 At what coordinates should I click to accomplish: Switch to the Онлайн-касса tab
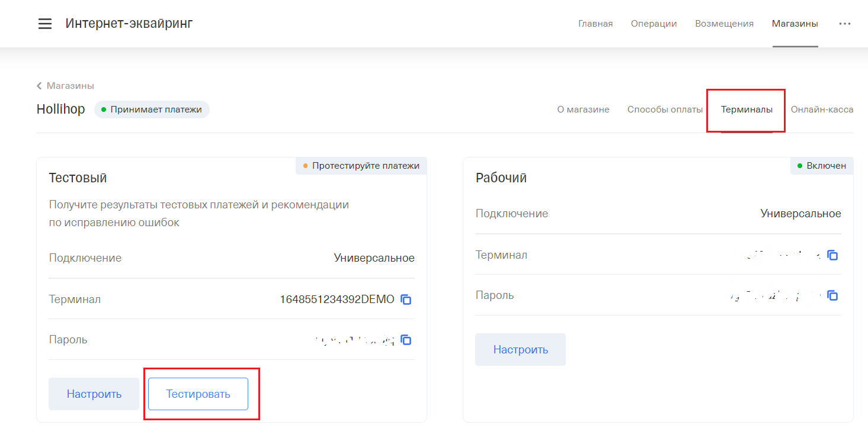[x=822, y=110]
